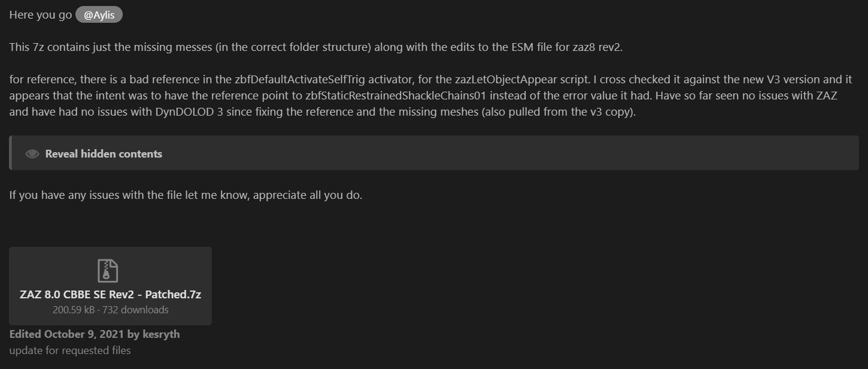Click the 'update for requested files' edit reason
The image size is (868, 369).
click(x=70, y=350)
